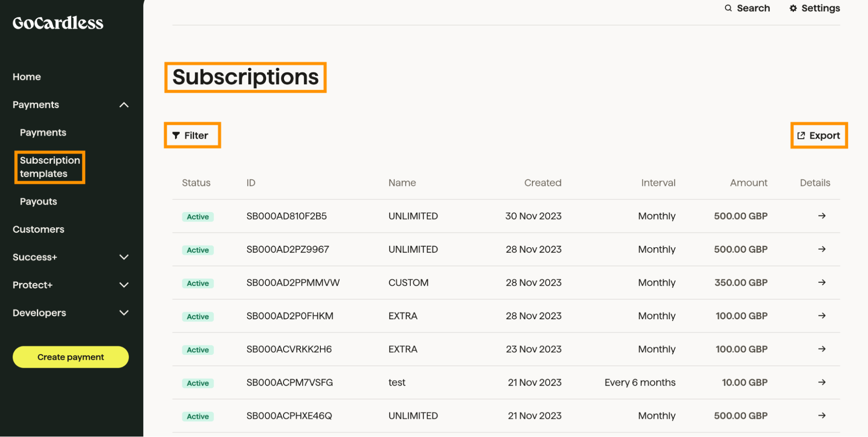This screenshot has width=868, height=437.
Task: Open details arrow for subscription SB000ACVRKK2H6
Action: click(x=822, y=349)
